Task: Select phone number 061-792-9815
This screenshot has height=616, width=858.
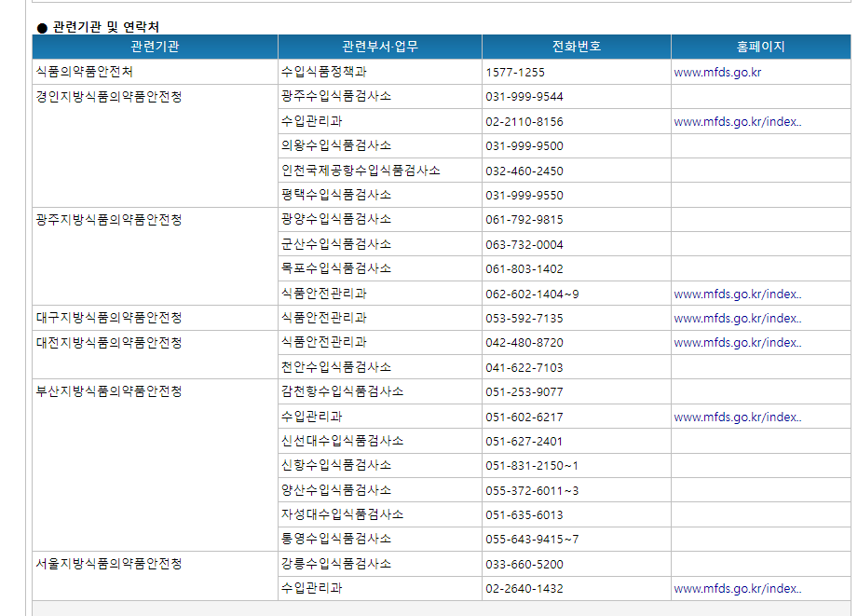Action: tap(524, 220)
